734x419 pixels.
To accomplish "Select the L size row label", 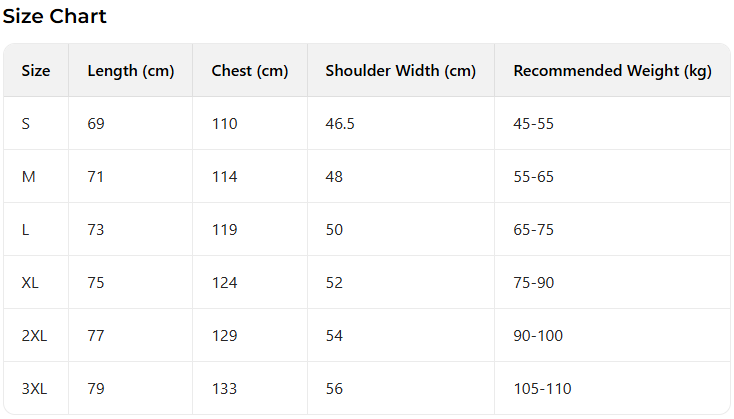I will coord(25,230).
